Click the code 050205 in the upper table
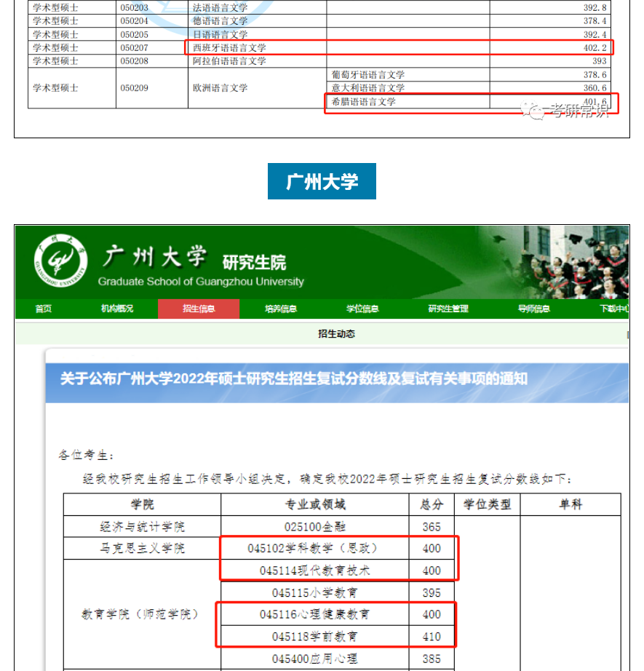The width and height of the screenshot is (644, 671). (x=135, y=35)
